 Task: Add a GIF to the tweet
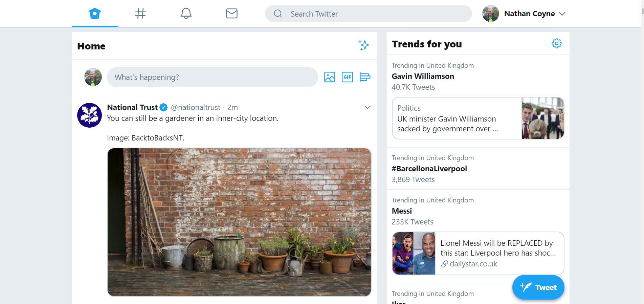(x=347, y=77)
